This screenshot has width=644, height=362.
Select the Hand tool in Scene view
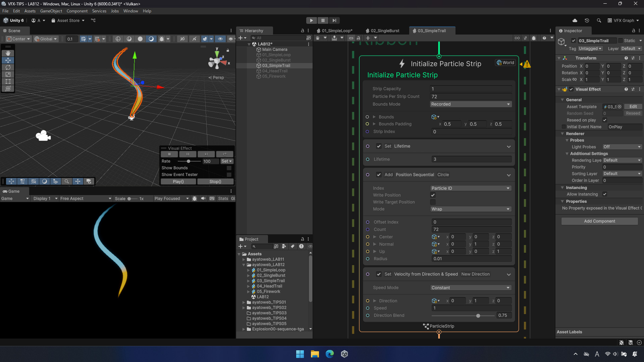point(8,53)
